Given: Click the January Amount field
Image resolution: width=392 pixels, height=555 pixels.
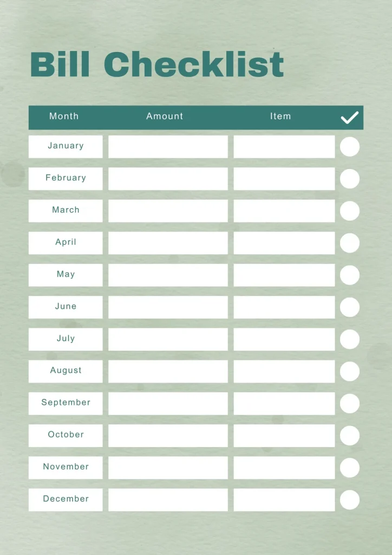Looking at the screenshot, I should pos(168,147).
